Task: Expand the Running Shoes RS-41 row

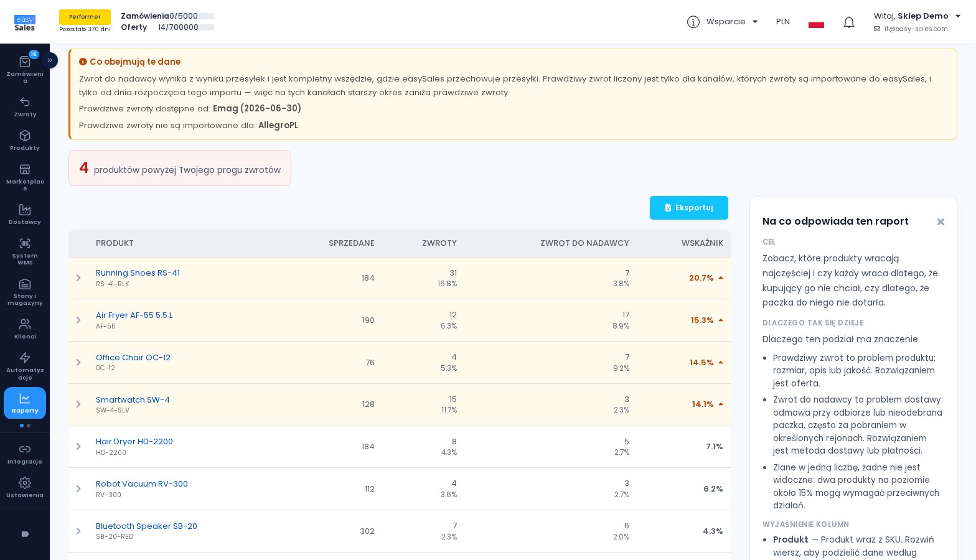Action: [78, 278]
